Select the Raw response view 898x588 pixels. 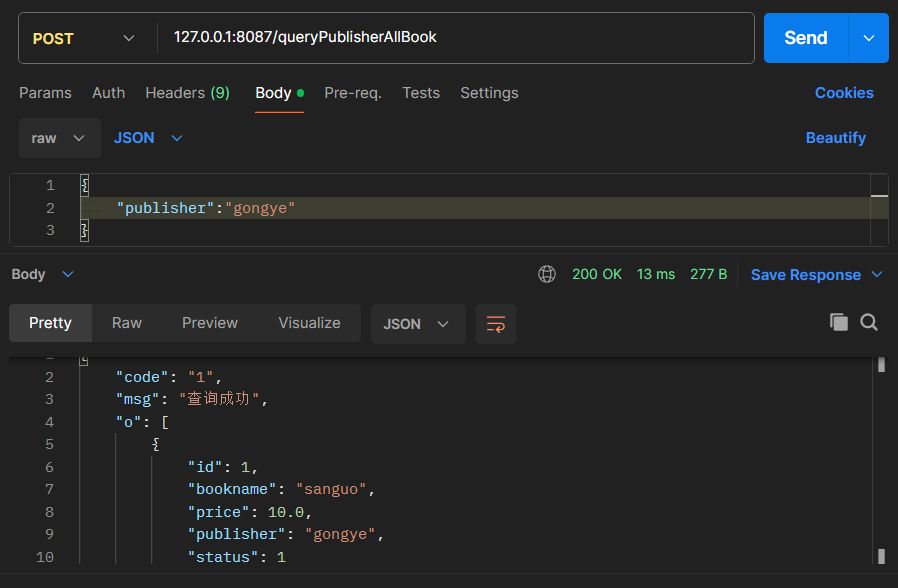(x=127, y=323)
